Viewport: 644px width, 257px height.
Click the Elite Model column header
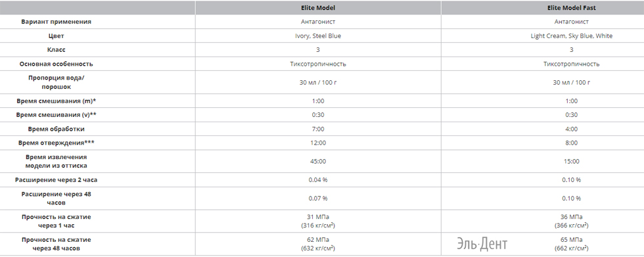pos(318,8)
